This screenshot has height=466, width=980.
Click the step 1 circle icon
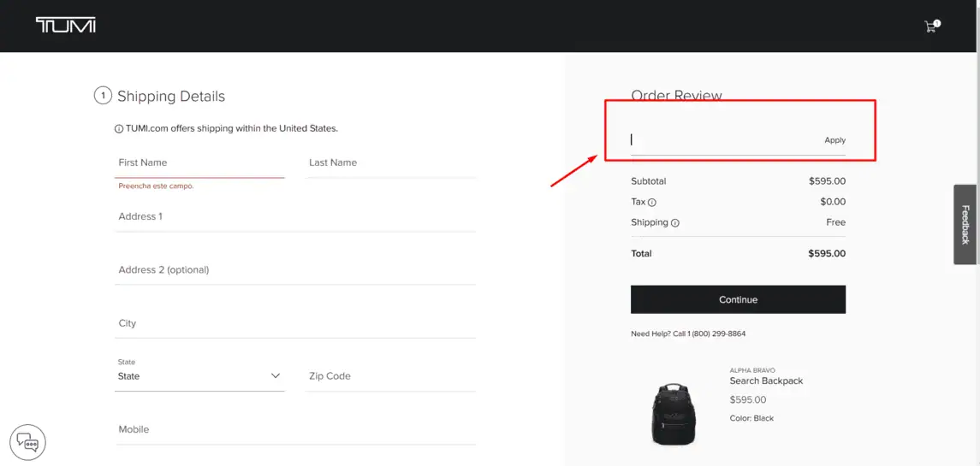[x=103, y=97]
